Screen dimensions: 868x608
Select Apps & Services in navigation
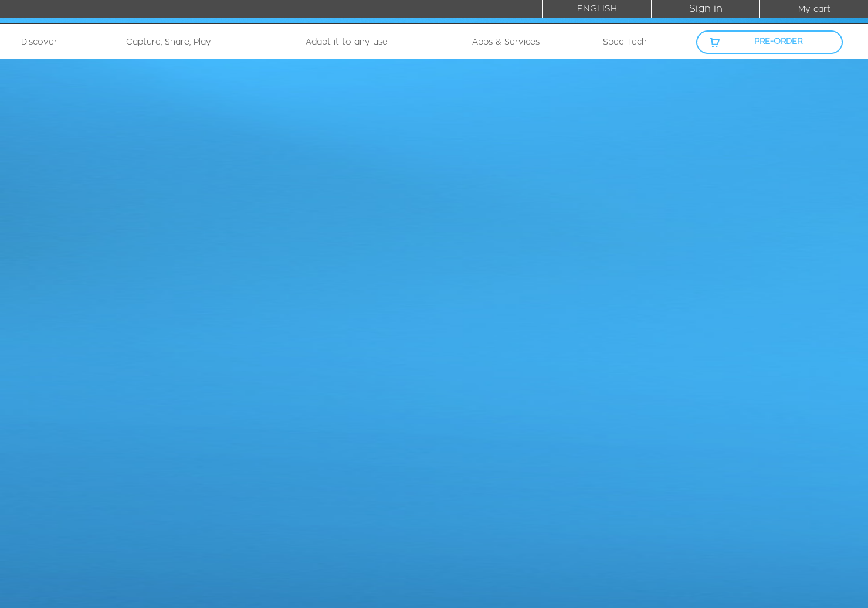506,42
